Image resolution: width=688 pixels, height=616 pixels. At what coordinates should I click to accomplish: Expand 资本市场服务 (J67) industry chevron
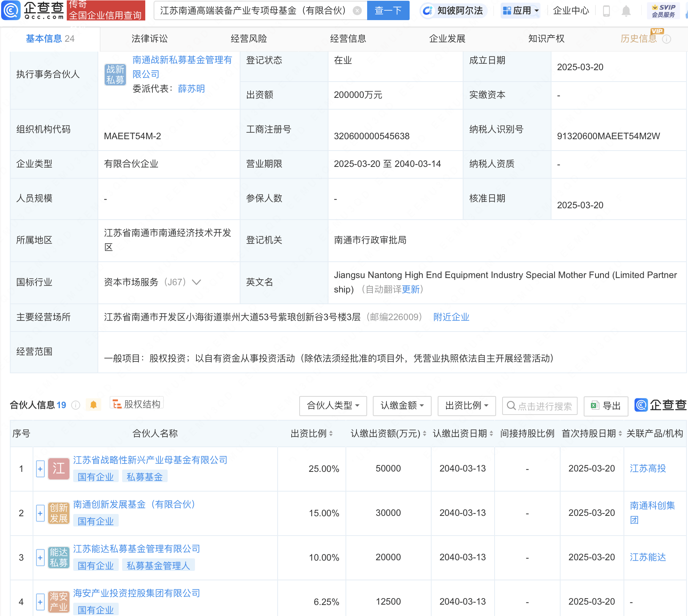click(196, 282)
